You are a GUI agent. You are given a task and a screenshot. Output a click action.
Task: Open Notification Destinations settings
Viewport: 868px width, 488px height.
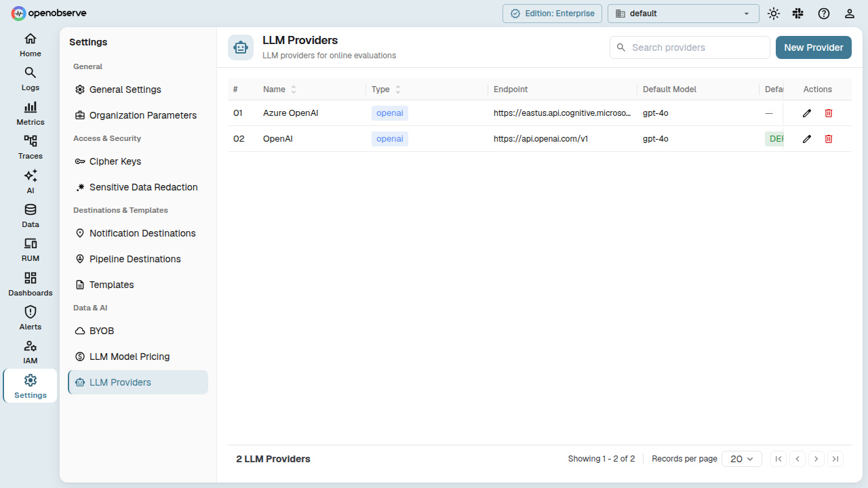point(138,233)
